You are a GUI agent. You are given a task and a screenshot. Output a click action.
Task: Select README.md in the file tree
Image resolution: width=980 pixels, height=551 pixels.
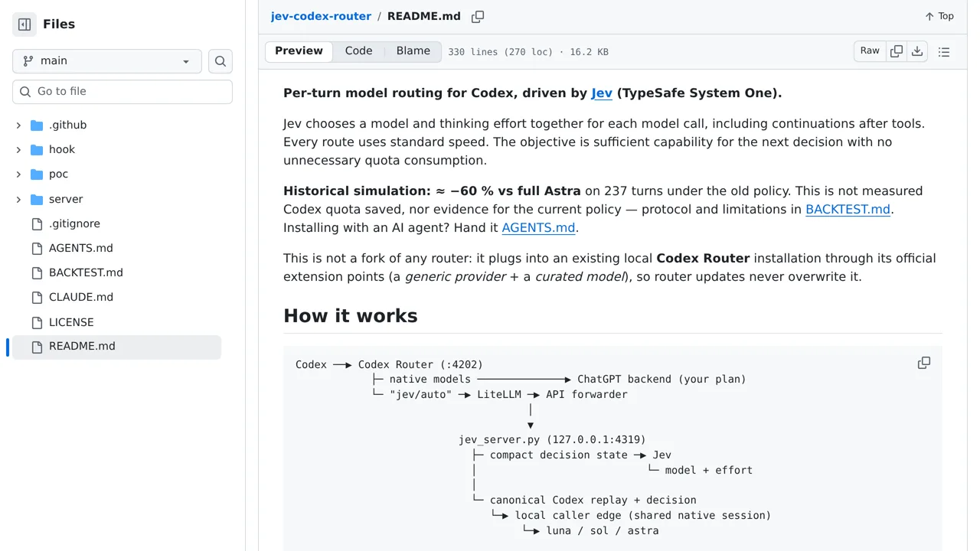(x=116, y=347)
